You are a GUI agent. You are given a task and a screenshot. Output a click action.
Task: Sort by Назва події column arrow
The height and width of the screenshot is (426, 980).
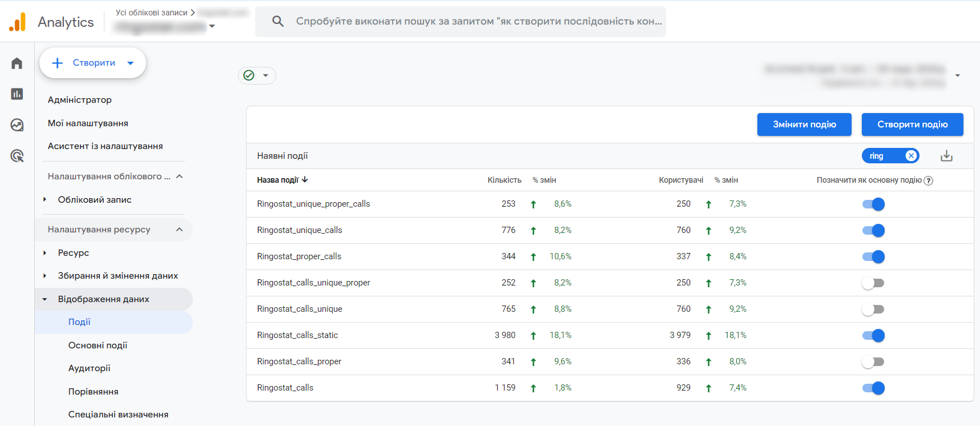point(305,179)
